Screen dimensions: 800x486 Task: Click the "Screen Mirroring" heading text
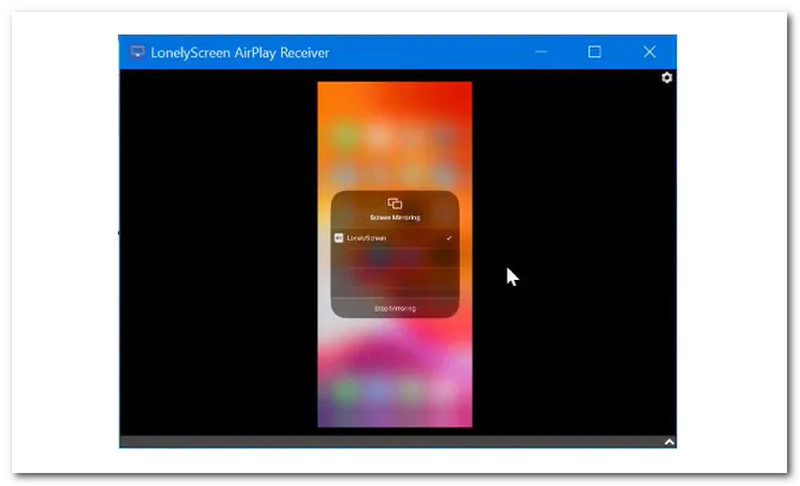(395, 218)
